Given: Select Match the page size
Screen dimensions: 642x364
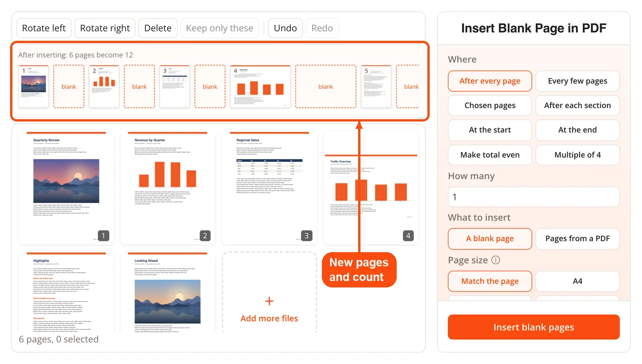Looking at the screenshot, I should pos(490,281).
